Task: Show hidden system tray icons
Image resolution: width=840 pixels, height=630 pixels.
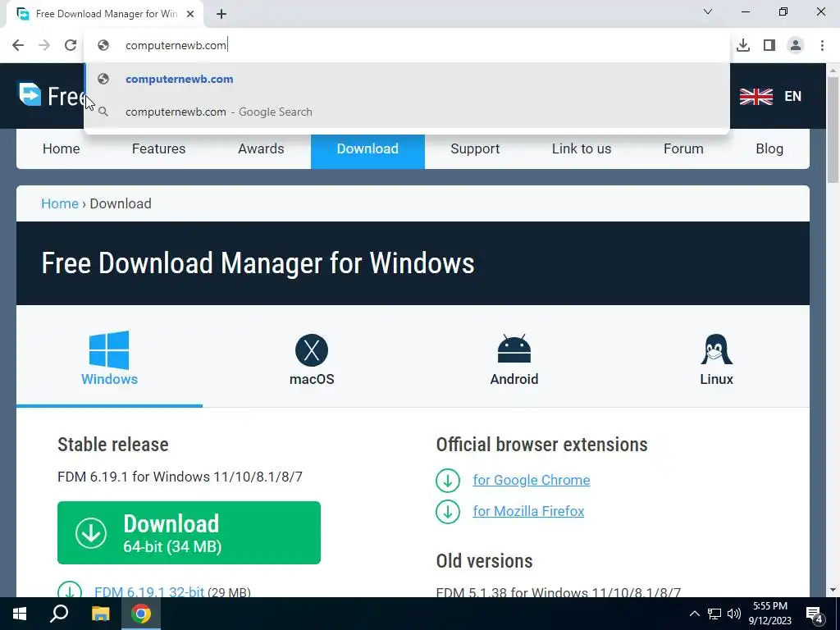Action: pos(694,614)
